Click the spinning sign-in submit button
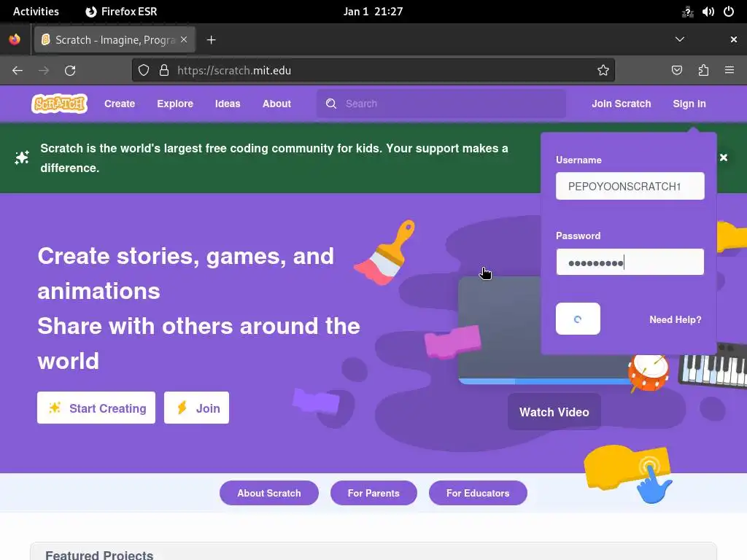Viewport: 747px width, 560px height. [578, 319]
